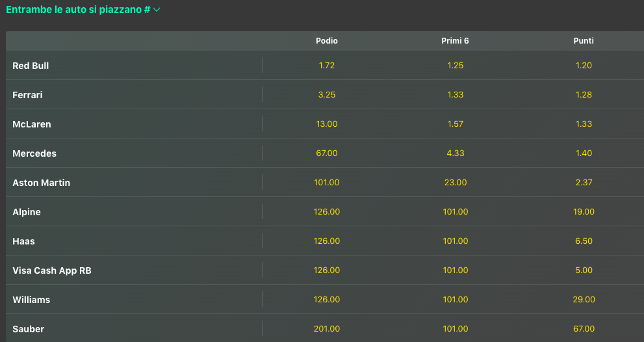Screen dimensions: 644x342
Task: Select Sauber Punti odds 67.00
Action: point(584,329)
